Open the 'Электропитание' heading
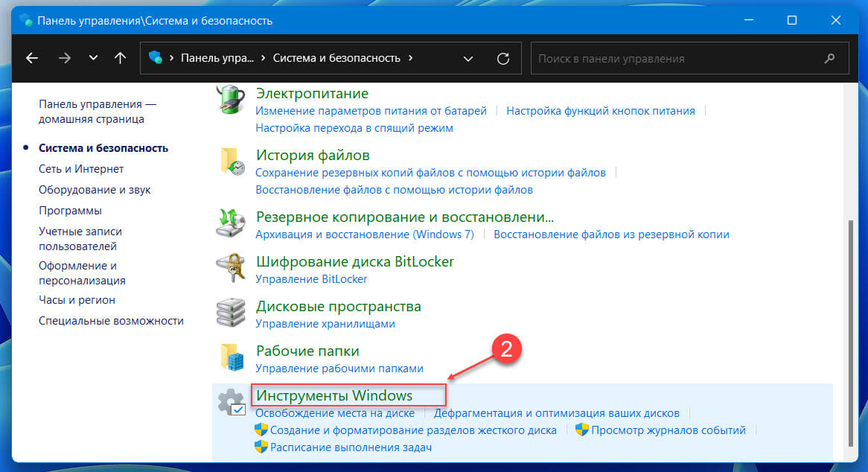 [312, 94]
